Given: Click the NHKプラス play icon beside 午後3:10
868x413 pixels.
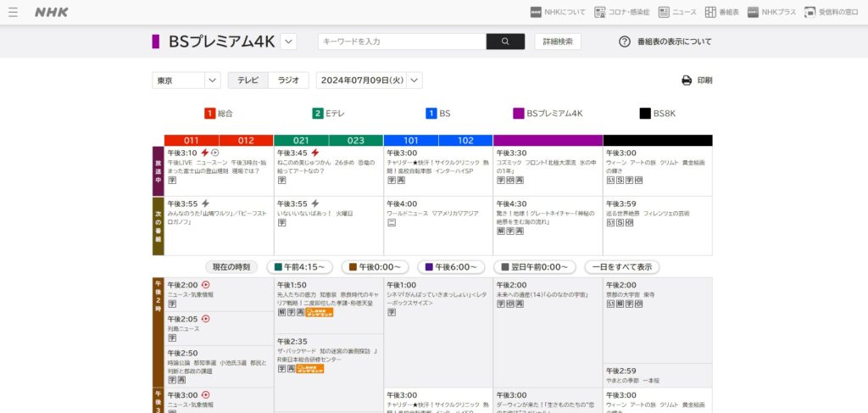Looking at the screenshot, I should (215, 153).
